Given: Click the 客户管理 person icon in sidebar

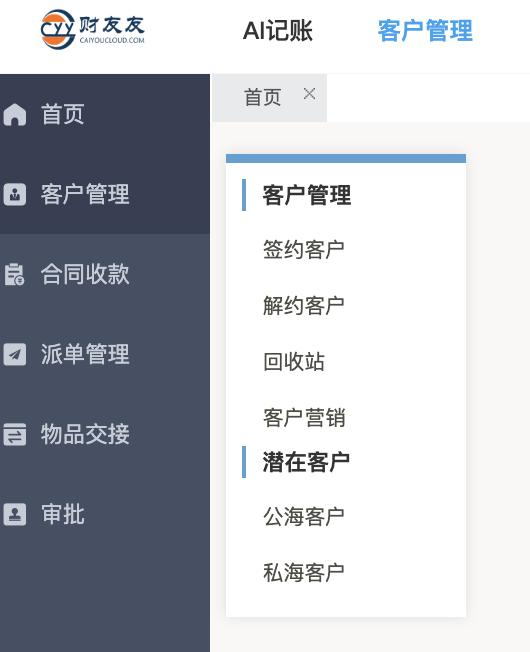Looking at the screenshot, I should coord(15,194).
